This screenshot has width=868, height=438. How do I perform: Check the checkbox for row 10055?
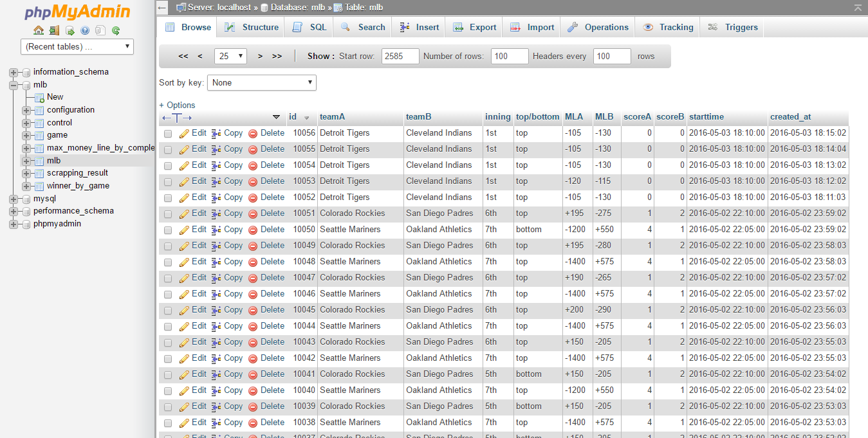point(168,150)
